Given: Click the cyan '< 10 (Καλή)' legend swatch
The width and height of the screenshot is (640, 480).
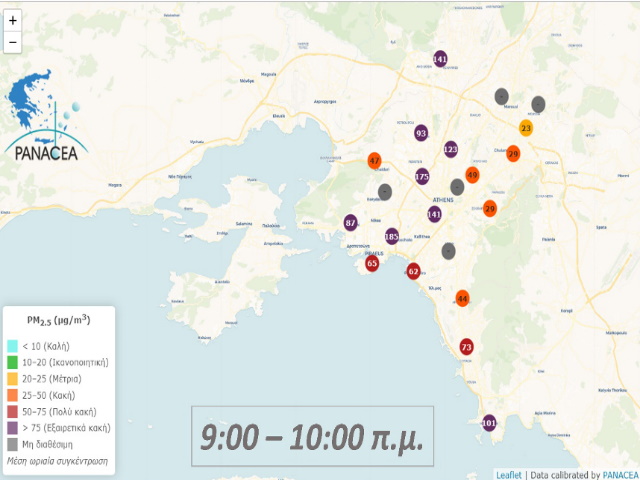Looking at the screenshot, I should 13,346.
